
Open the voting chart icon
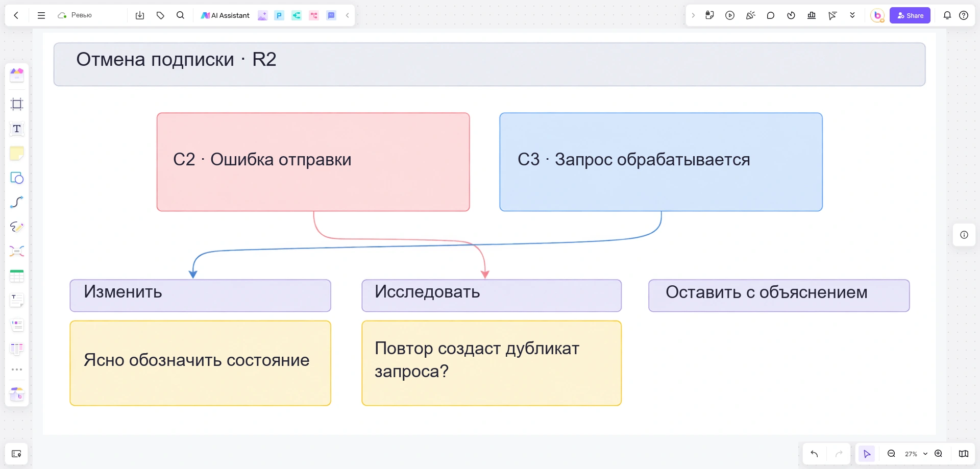(x=812, y=15)
